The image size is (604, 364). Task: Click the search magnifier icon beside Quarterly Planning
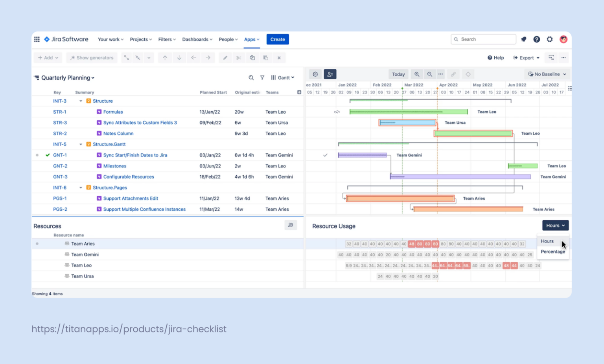coord(251,78)
